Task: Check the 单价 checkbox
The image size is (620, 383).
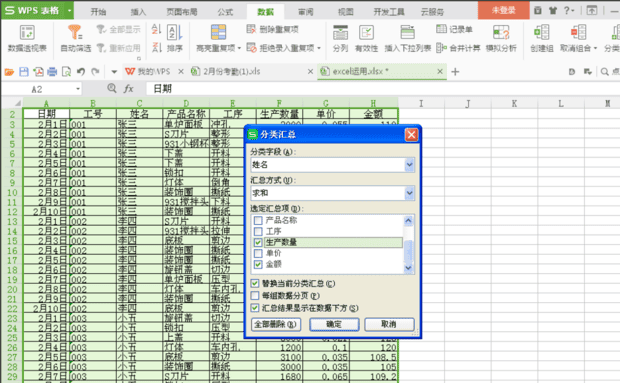Action: [258, 253]
